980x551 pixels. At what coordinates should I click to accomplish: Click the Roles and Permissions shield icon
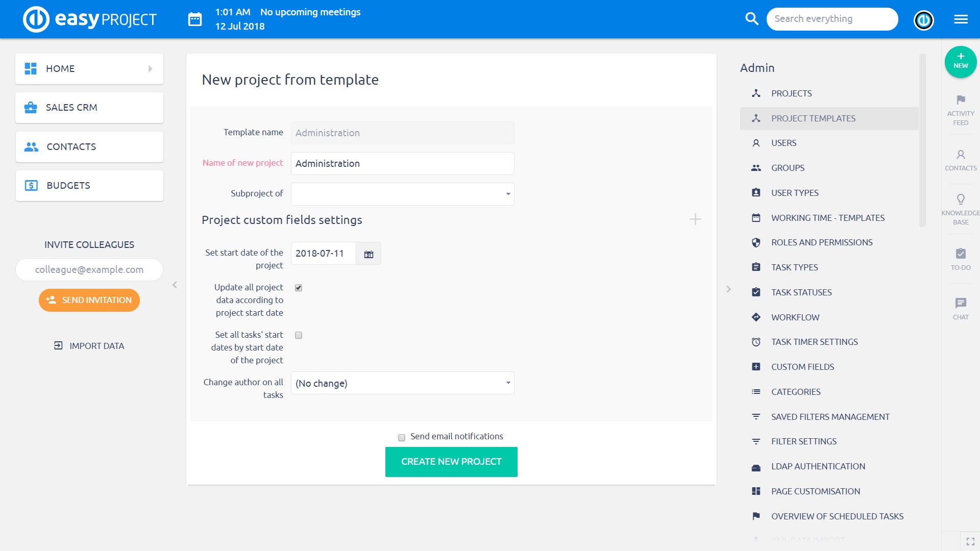click(x=756, y=242)
